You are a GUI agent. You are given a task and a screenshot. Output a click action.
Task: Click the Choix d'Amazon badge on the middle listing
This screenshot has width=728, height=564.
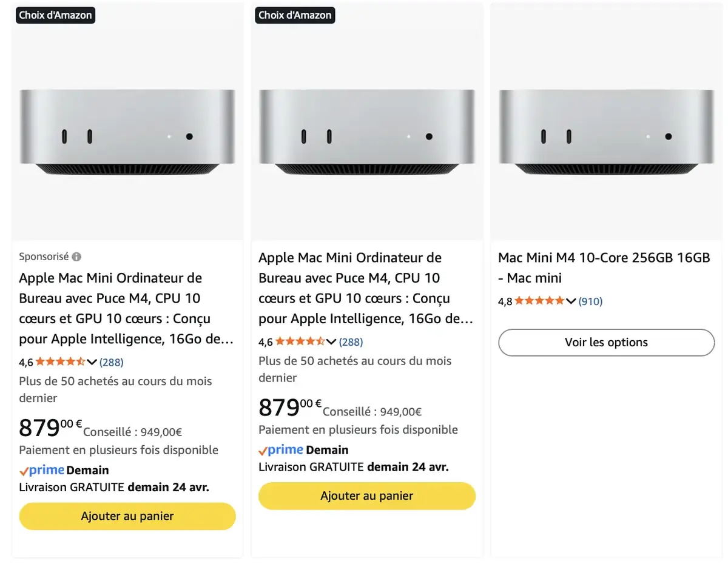tap(295, 15)
